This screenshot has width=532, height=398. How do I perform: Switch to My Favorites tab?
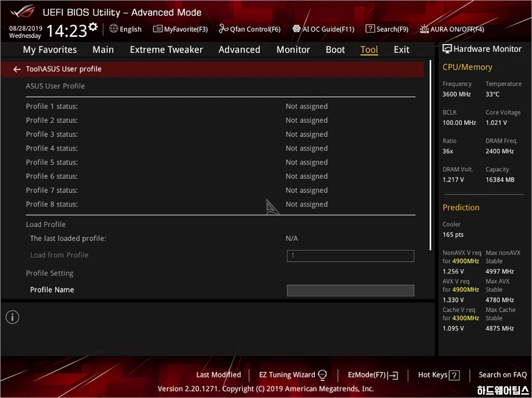pyautogui.click(x=50, y=49)
